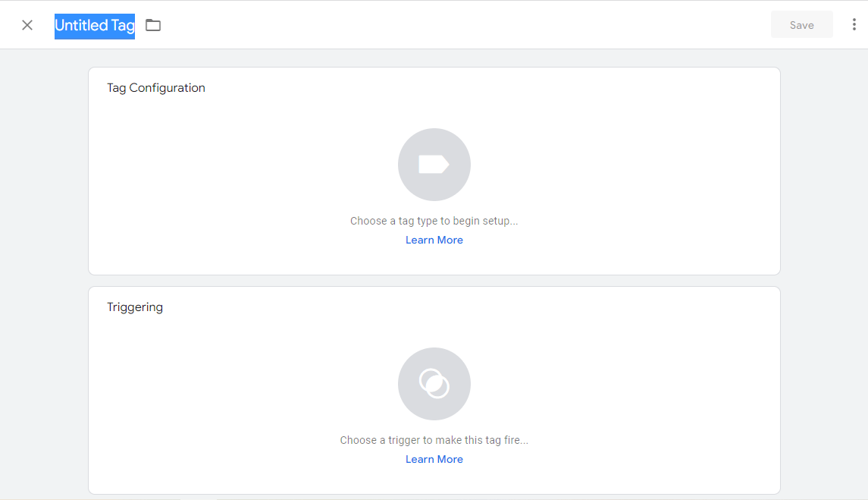
Task: Click the tag icon in Tag Configuration
Action: (x=434, y=165)
